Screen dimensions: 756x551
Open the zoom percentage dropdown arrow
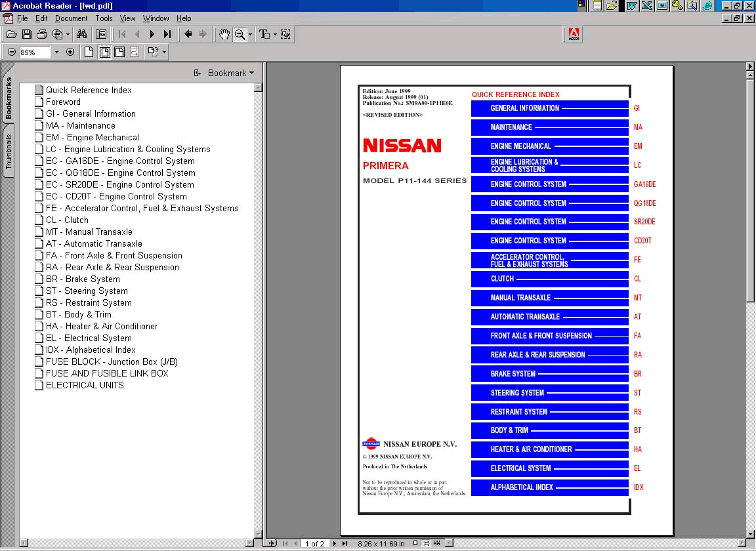(56, 52)
